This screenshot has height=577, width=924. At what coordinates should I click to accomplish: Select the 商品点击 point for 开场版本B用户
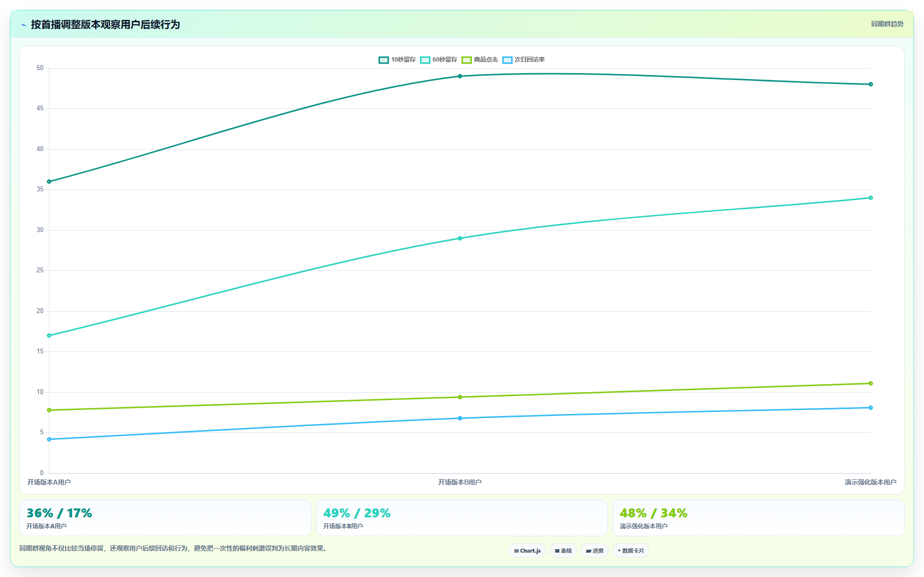(x=460, y=397)
